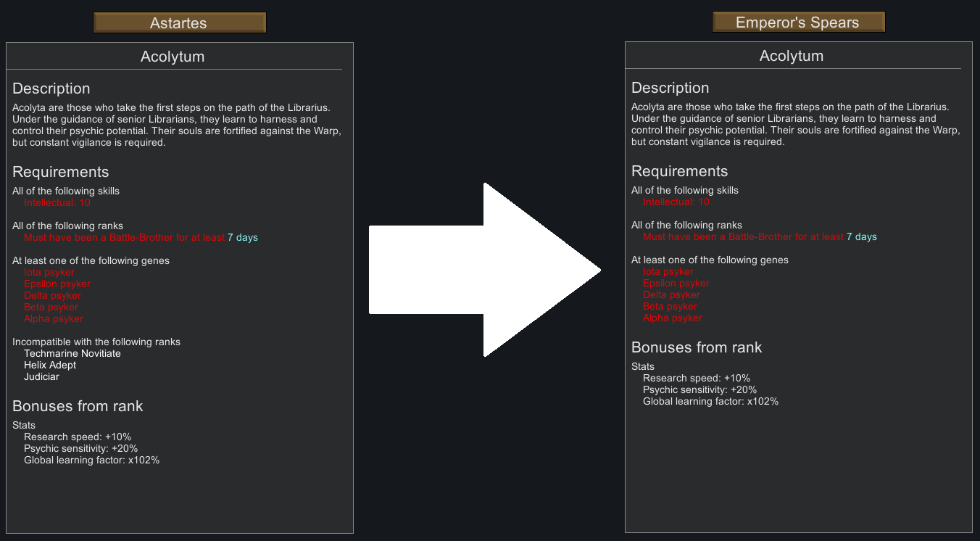Click Incompatible with the following ranks label
The width and height of the screenshot is (980, 541).
pyautogui.click(x=96, y=342)
